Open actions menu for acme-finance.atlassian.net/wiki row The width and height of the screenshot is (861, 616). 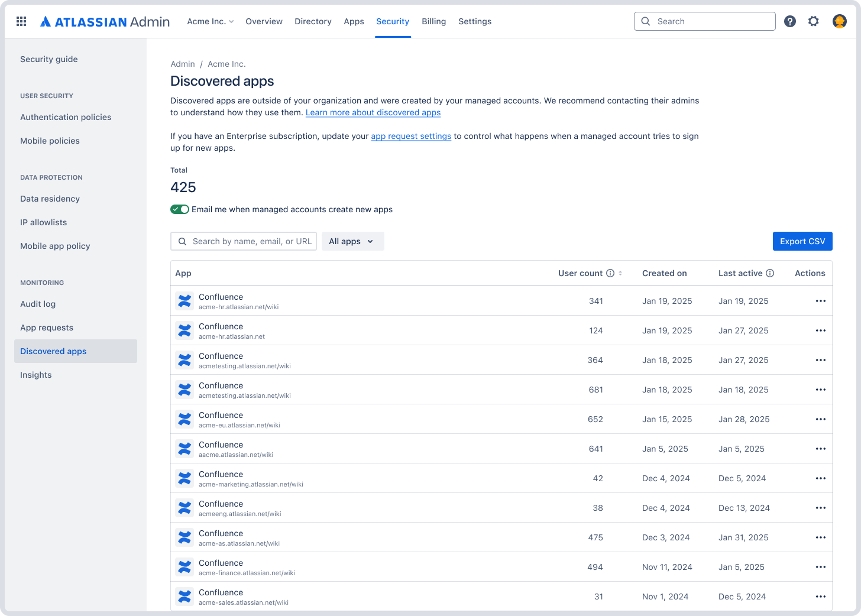coord(821,567)
